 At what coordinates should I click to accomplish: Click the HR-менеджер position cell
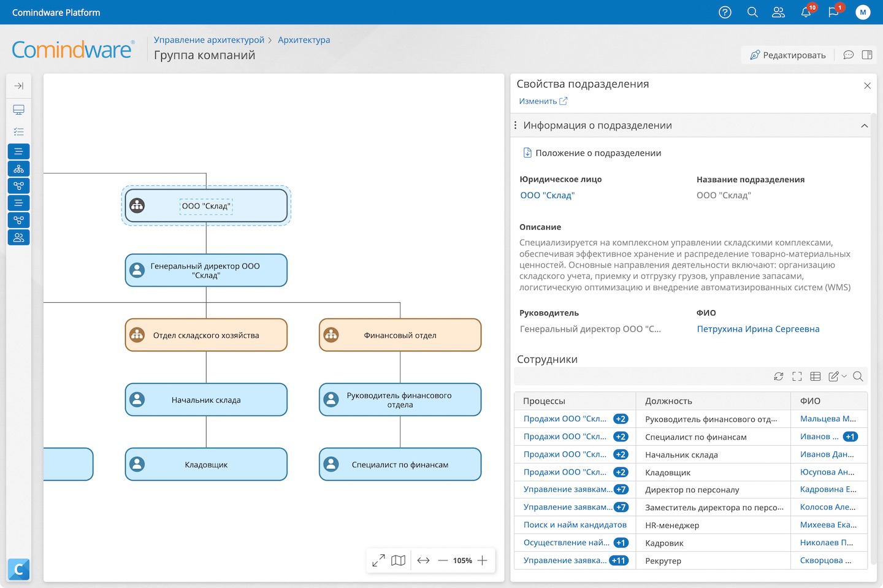[x=713, y=525]
